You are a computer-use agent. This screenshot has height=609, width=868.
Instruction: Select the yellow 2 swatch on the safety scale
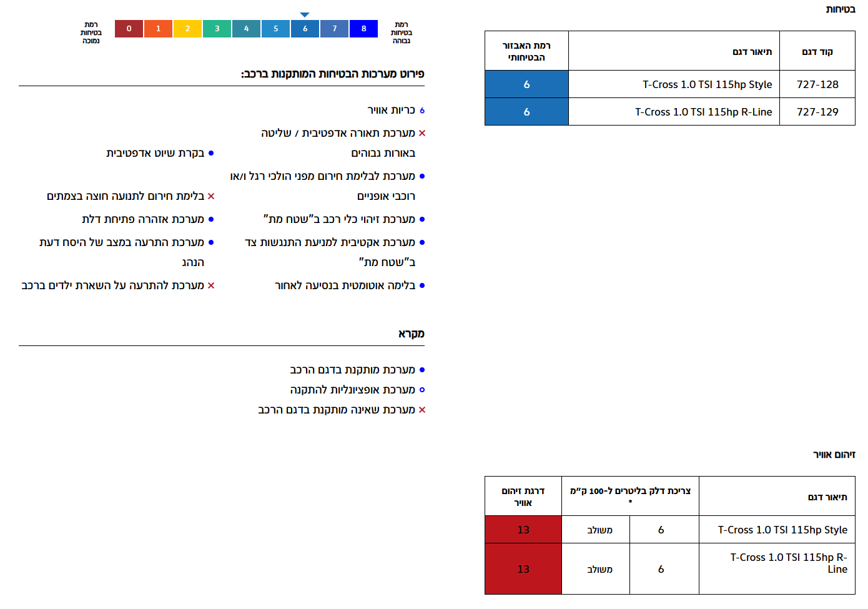pos(187,29)
